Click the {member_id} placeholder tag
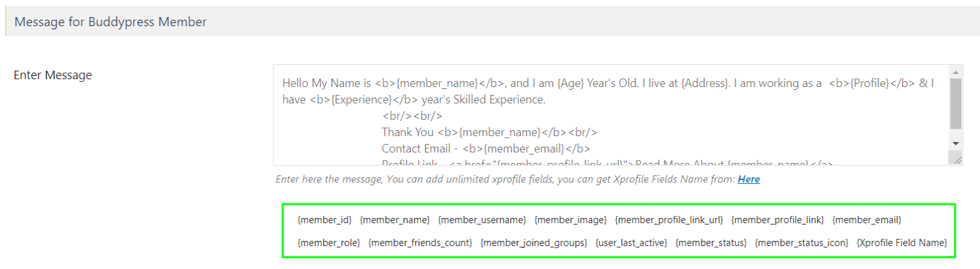 [x=324, y=219]
